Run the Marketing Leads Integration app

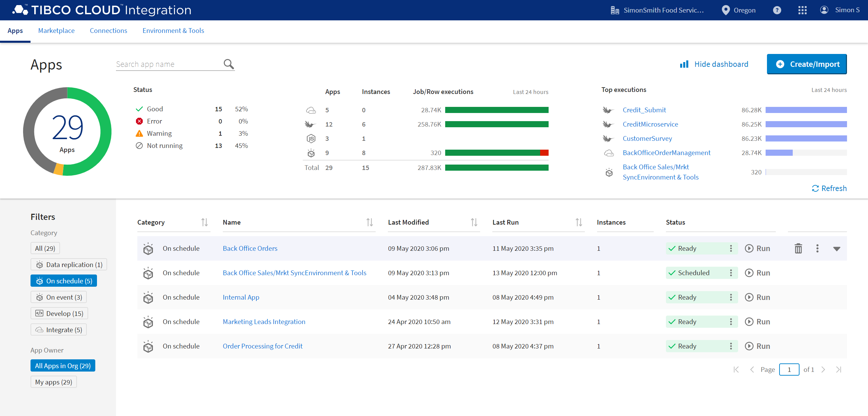[x=758, y=321]
